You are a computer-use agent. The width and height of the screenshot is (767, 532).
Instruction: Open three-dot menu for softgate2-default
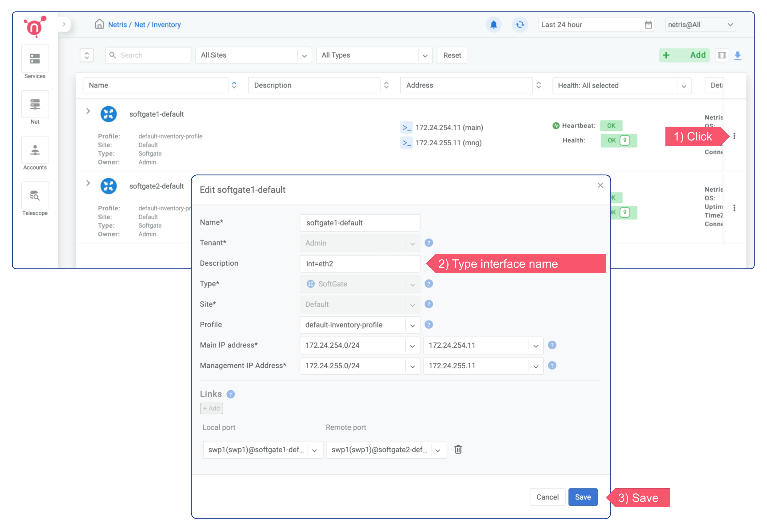(x=734, y=208)
